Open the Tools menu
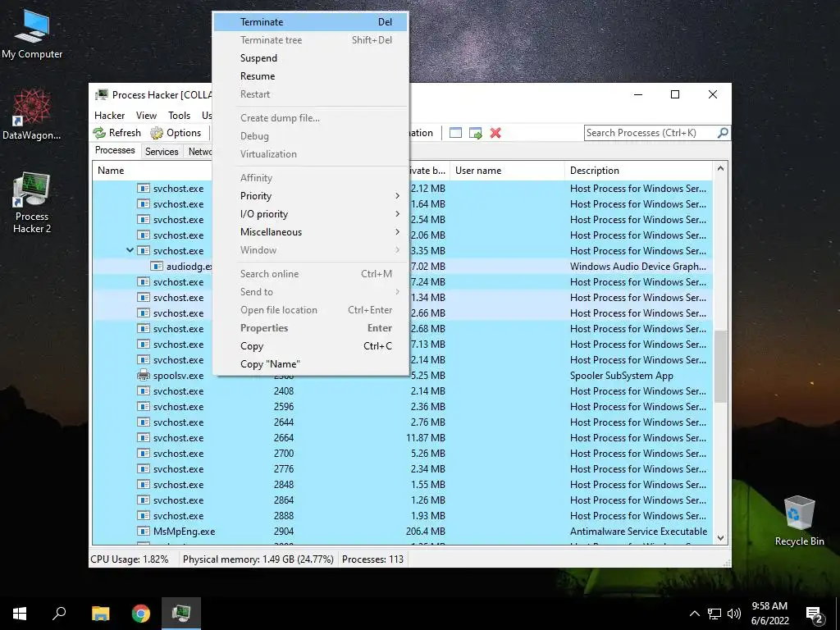 179,115
